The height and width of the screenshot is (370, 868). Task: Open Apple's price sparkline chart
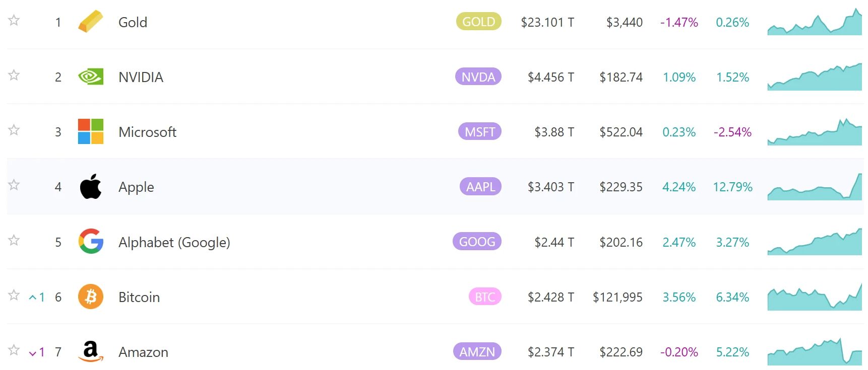pyautogui.click(x=815, y=188)
